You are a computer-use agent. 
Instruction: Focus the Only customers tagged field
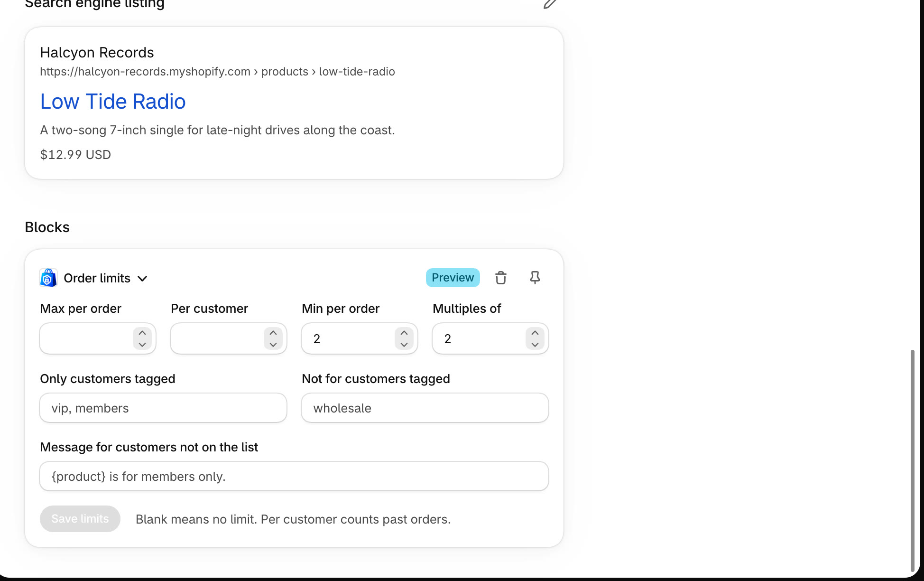163,408
